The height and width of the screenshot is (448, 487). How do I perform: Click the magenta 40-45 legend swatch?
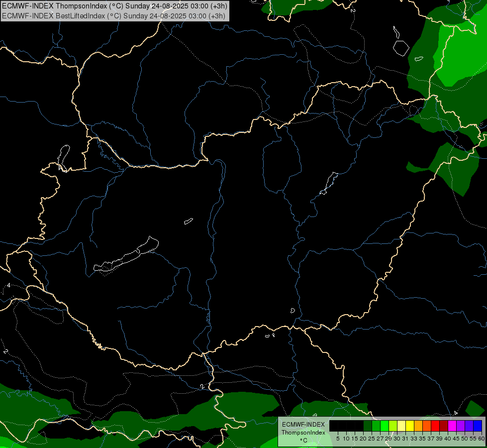point(452,426)
